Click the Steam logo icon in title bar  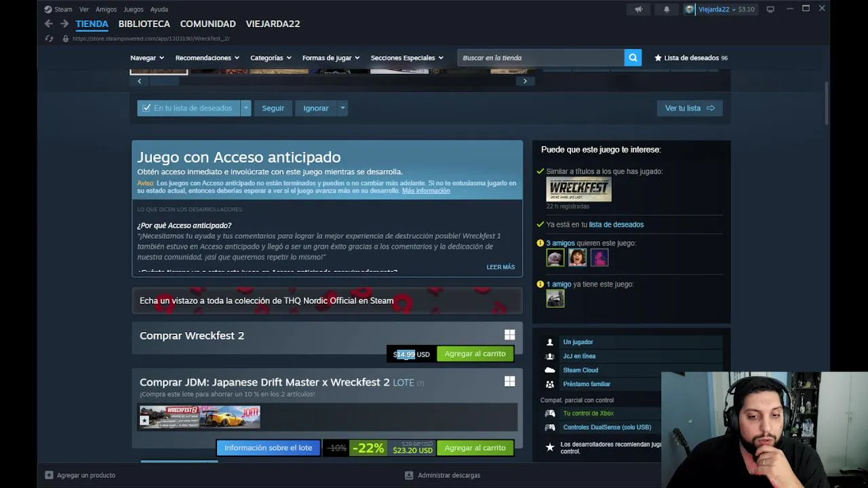coord(47,9)
